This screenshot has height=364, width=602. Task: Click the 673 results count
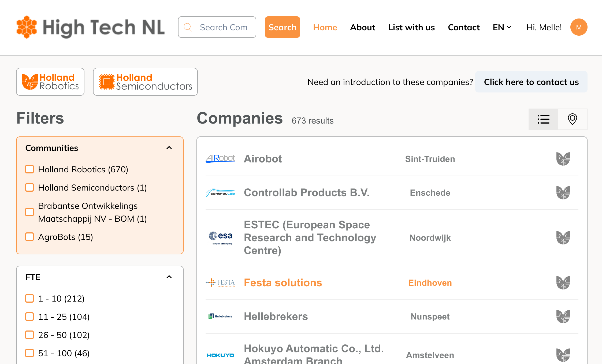[x=313, y=121]
